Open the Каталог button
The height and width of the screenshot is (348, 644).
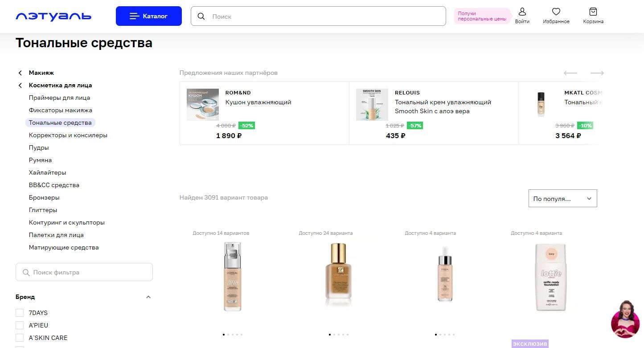click(x=149, y=16)
